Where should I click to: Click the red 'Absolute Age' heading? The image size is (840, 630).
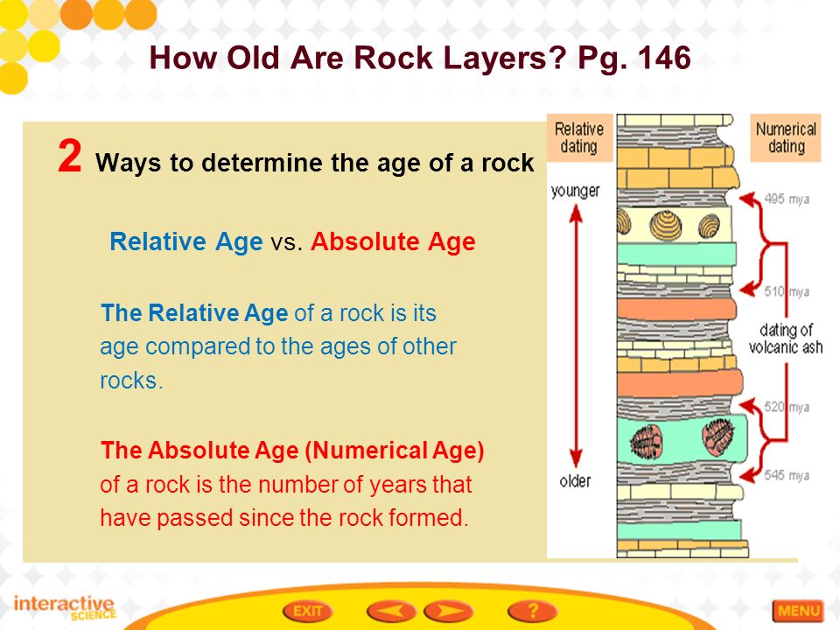point(393,241)
